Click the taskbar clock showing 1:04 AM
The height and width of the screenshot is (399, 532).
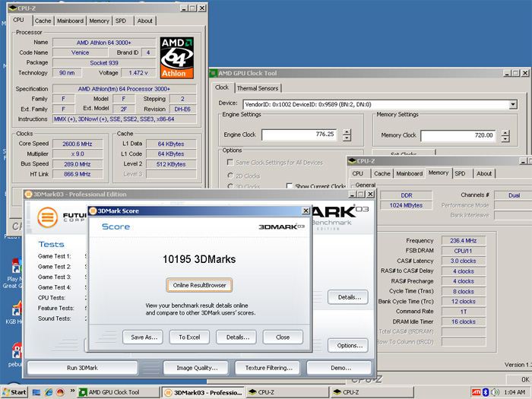515,392
